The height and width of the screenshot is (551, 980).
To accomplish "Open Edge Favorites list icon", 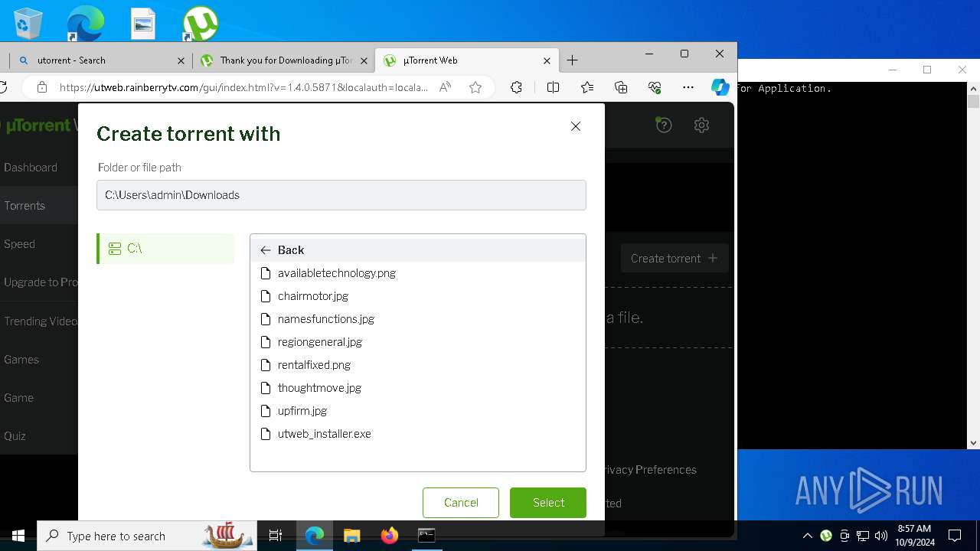I will coord(587,87).
